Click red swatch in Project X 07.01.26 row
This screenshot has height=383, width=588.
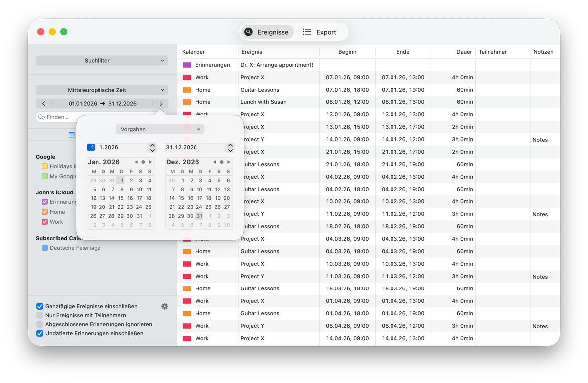click(187, 77)
